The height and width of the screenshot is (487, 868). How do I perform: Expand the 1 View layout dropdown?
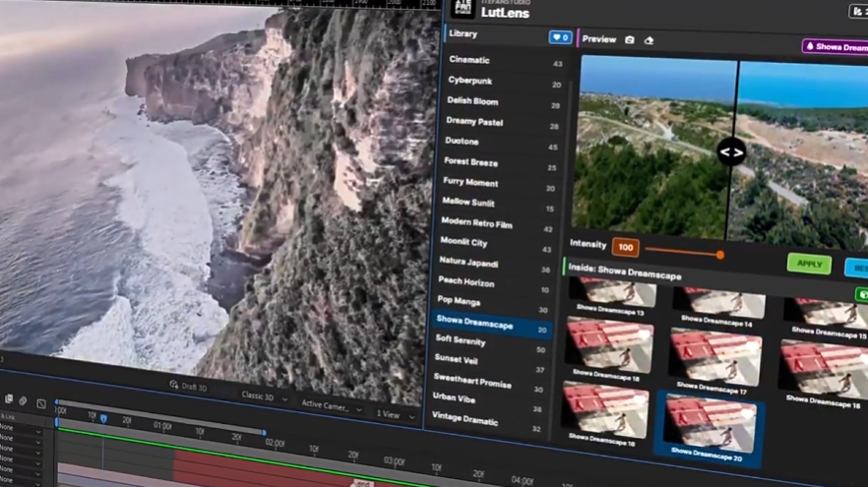394,415
